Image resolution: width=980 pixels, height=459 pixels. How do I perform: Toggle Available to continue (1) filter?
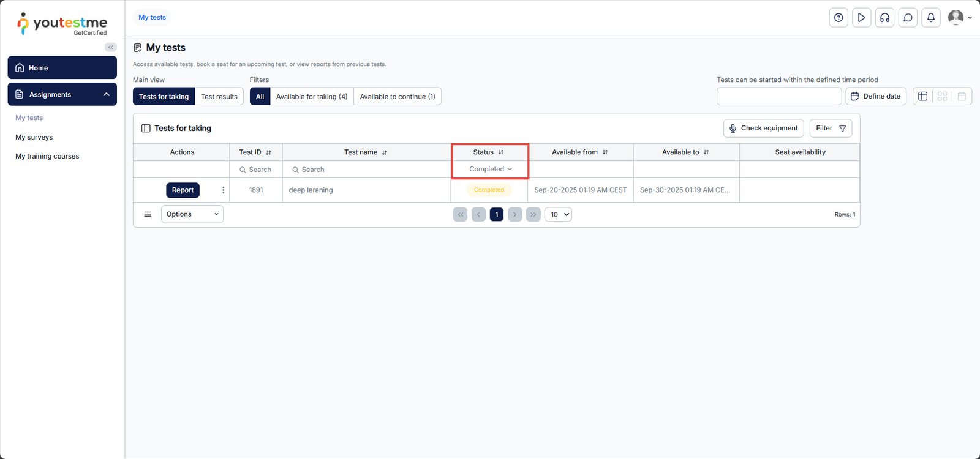(397, 97)
